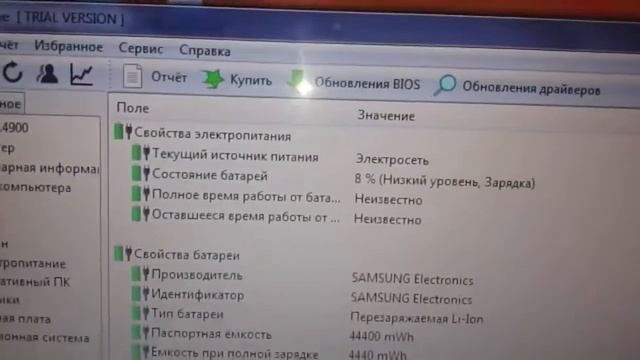Viewport: 640px width, 360px height.
Task: Click battery icon beside Текущий источник питания
Action: pos(141,153)
